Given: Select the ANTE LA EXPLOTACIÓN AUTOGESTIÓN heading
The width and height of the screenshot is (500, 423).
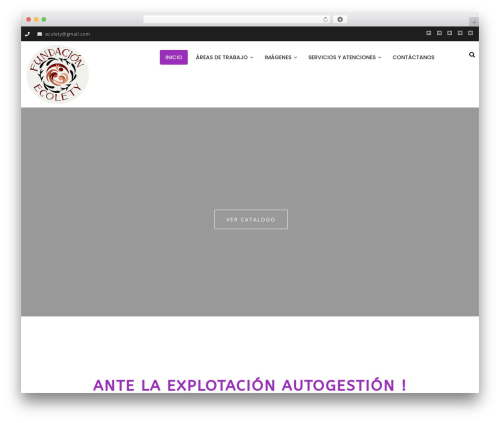Looking at the screenshot, I should coord(250,385).
